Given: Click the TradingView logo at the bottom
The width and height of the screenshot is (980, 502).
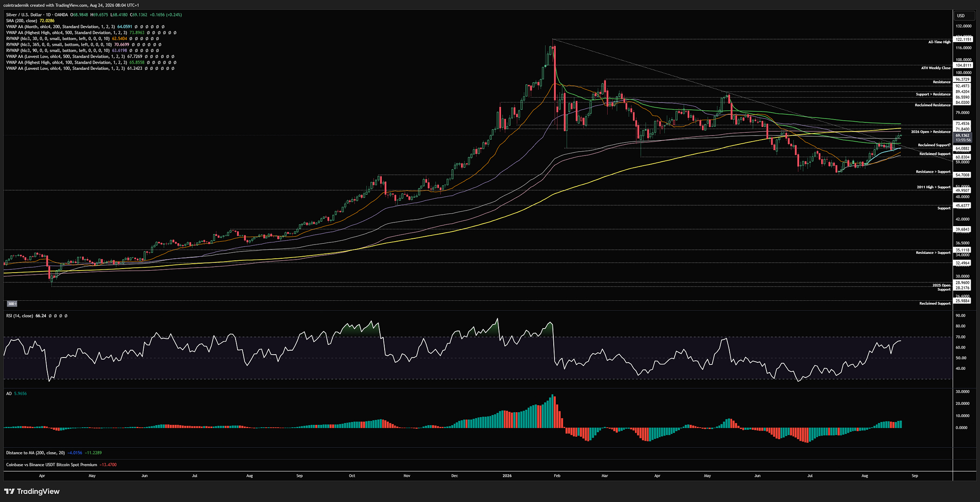Looking at the screenshot, I should pos(32,491).
